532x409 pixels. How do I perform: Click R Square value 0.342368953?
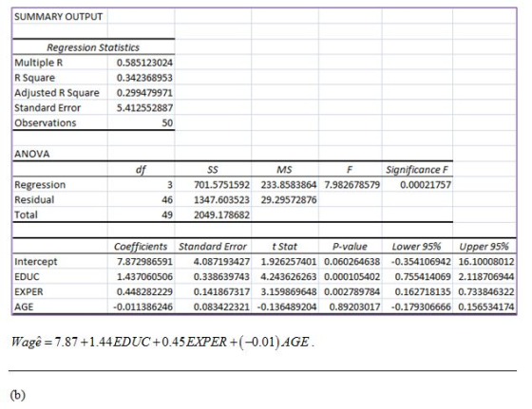144,78
